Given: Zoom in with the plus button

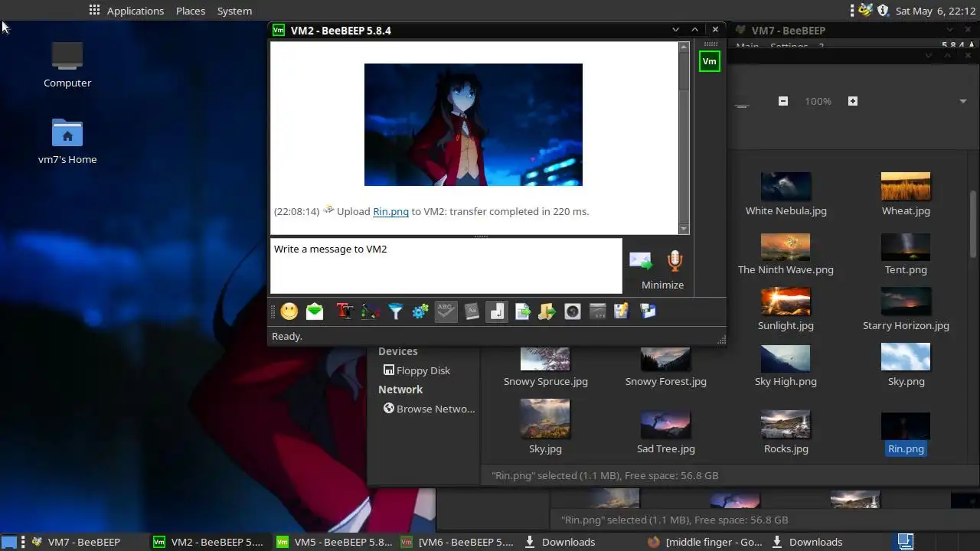Looking at the screenshot, I should [x=852, y=101].
